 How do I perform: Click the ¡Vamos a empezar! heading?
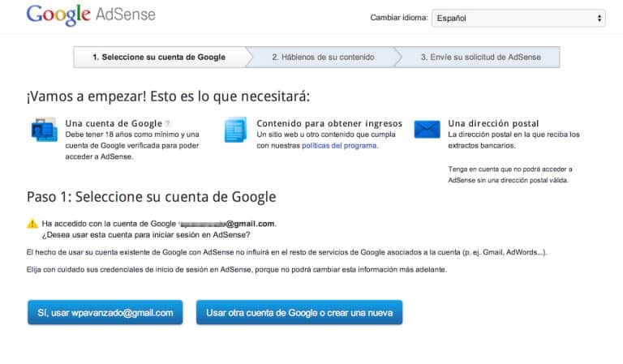(x=168, y=96)
